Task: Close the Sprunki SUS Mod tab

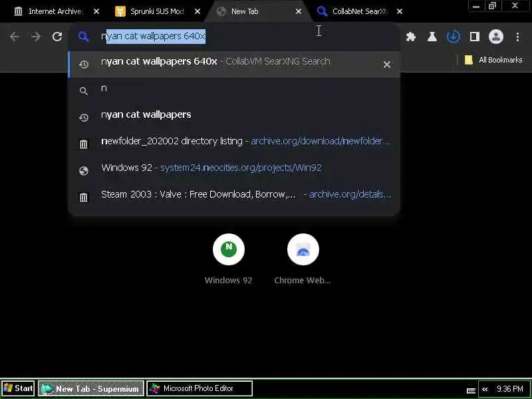Action: point(198,11)
